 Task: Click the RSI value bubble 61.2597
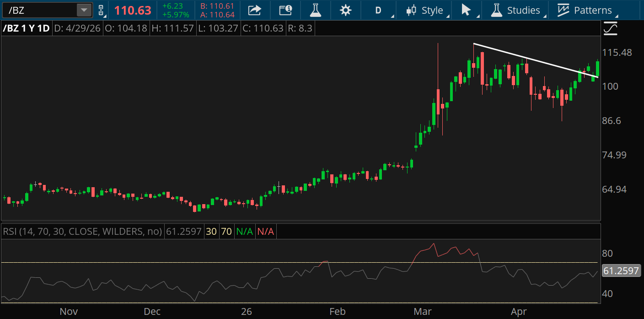coord(621,271)
